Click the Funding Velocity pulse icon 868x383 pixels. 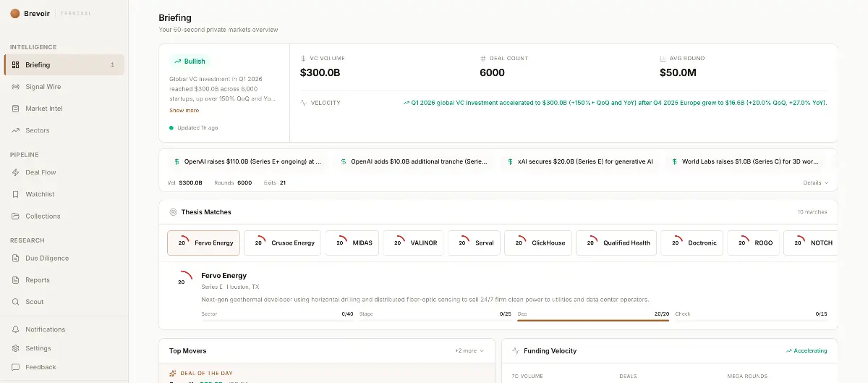(x=516, y=350)
